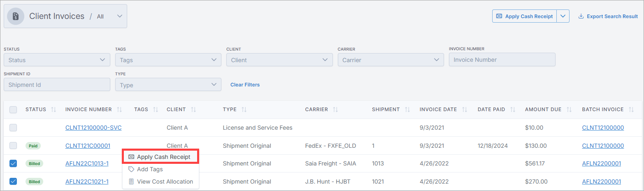Choose View Cost Allocation in context menu
The image size is (644, 191).
point(160,182)
